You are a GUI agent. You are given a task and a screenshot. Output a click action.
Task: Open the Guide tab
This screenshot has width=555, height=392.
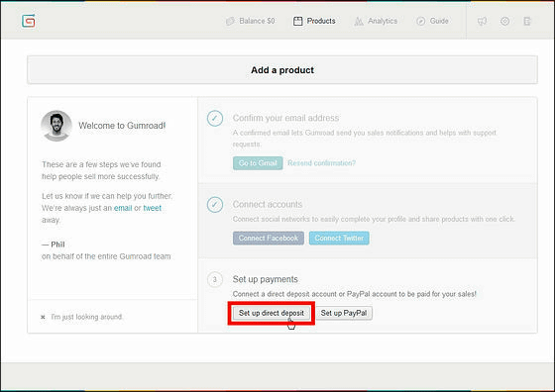[432, 21]
